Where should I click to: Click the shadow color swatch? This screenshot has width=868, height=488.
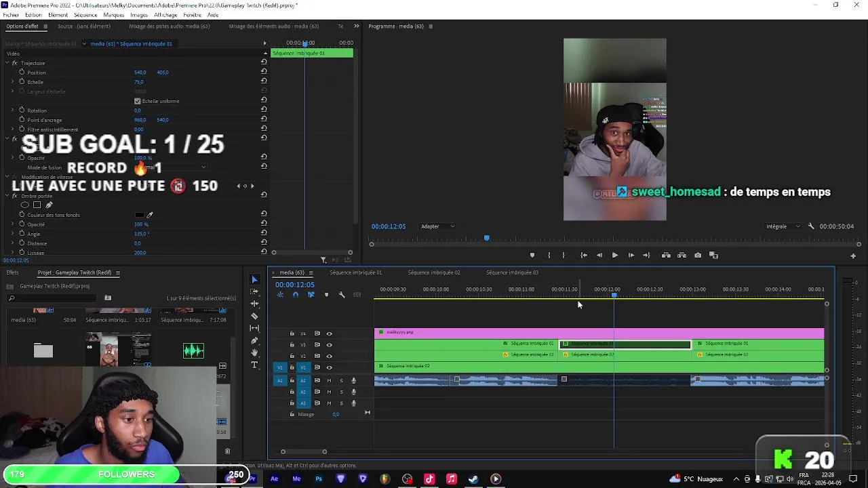139,215
